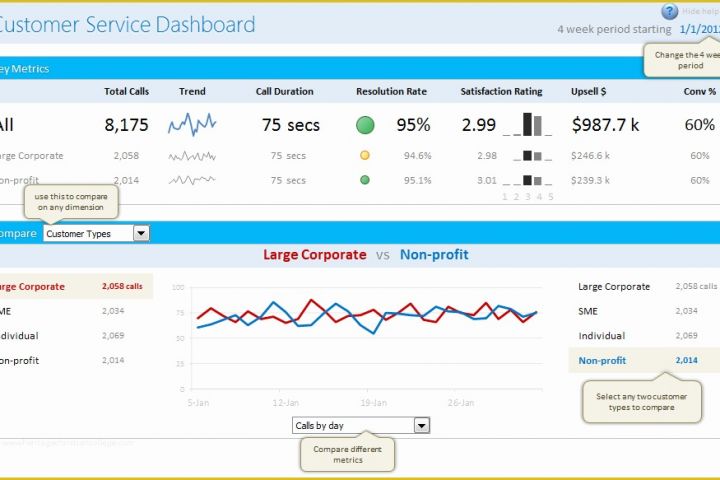Click the yellow resolution indicator for Large Corporate
This screenshot has width=720, height=480.
(x=365, y=155)
